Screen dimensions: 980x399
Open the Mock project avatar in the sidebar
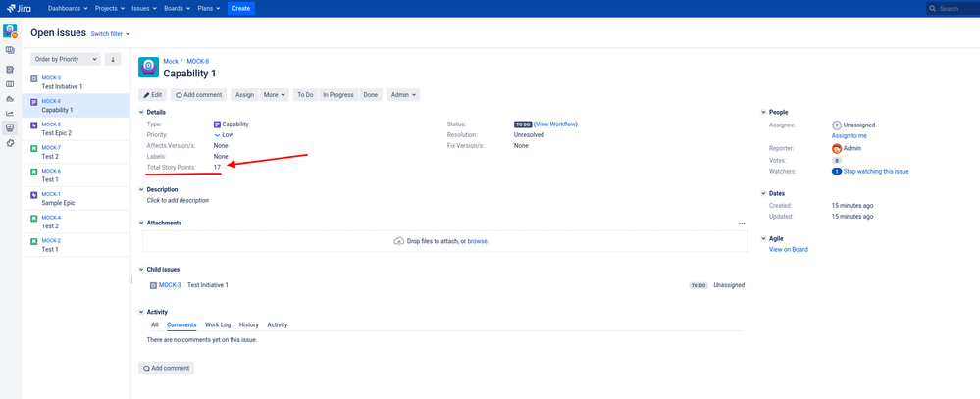pyautogui.click(x=10, y=31)
